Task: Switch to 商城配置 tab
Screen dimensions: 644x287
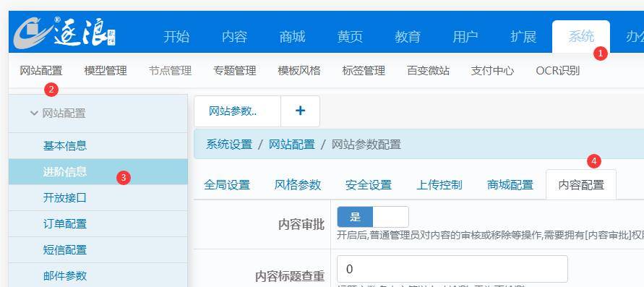Action: (x=510, y=185)
